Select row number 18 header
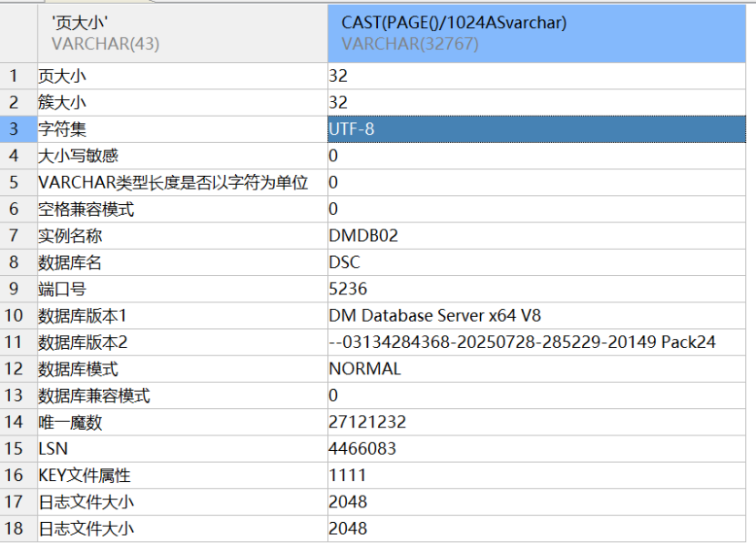This screenshot has width=756, height=553. click(19, 528)
